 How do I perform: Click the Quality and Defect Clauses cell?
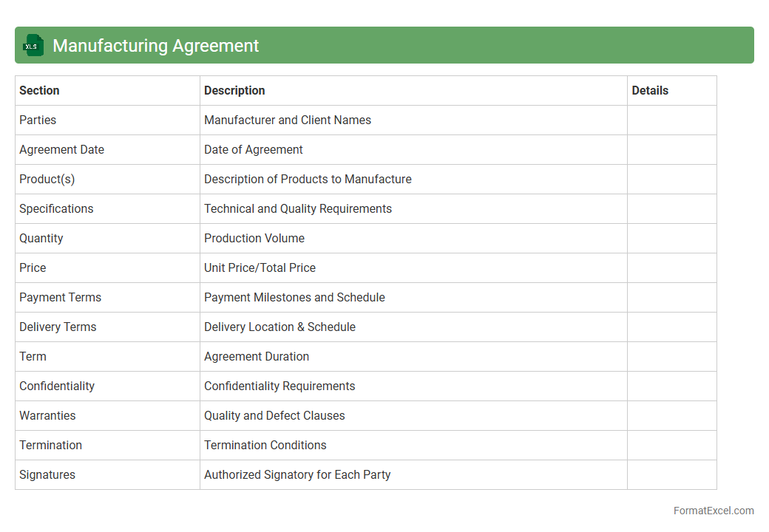(x=274, y=416)
